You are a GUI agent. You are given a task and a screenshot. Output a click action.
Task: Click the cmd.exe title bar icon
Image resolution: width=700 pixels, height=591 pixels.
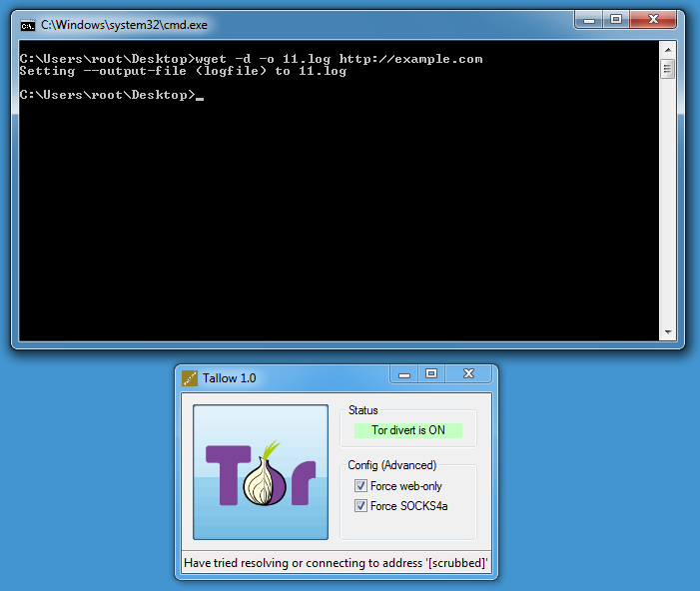tap(27, 25)
